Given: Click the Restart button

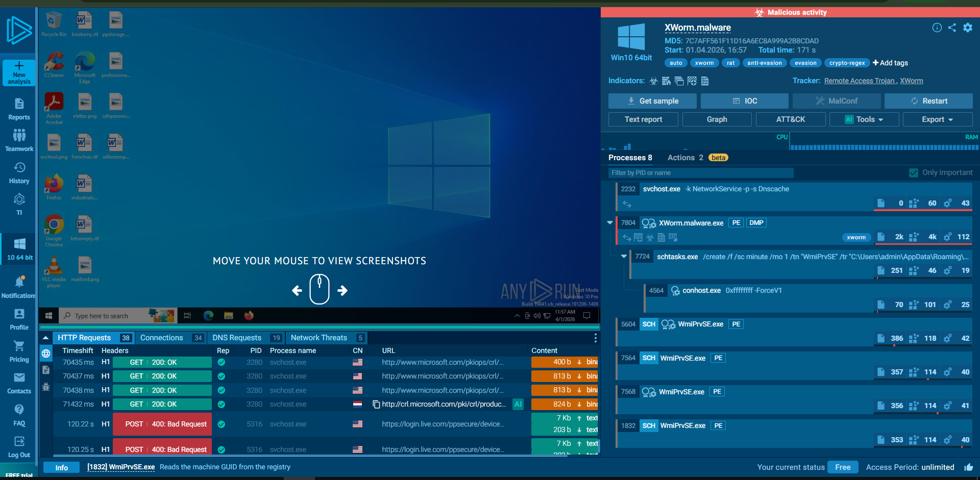Looking at the screenshot, I should coord(928,101).
